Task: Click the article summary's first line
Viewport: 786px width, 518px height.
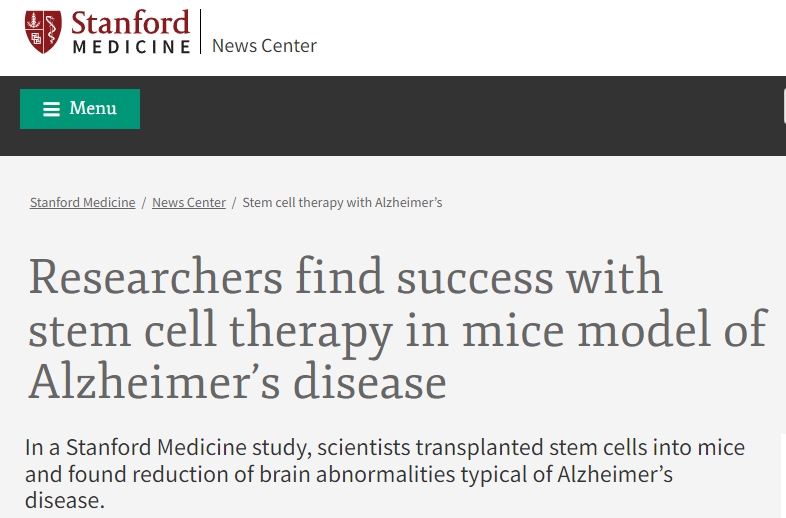Action: 385,447
